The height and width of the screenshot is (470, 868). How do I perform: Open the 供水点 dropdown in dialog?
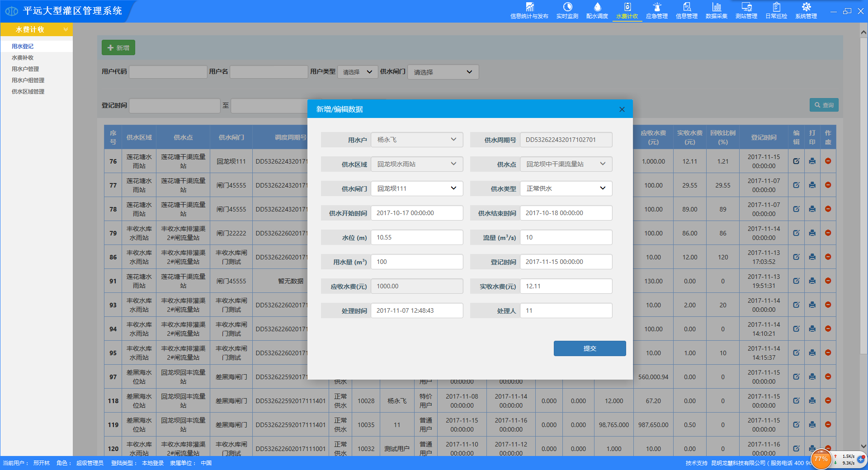566,164
